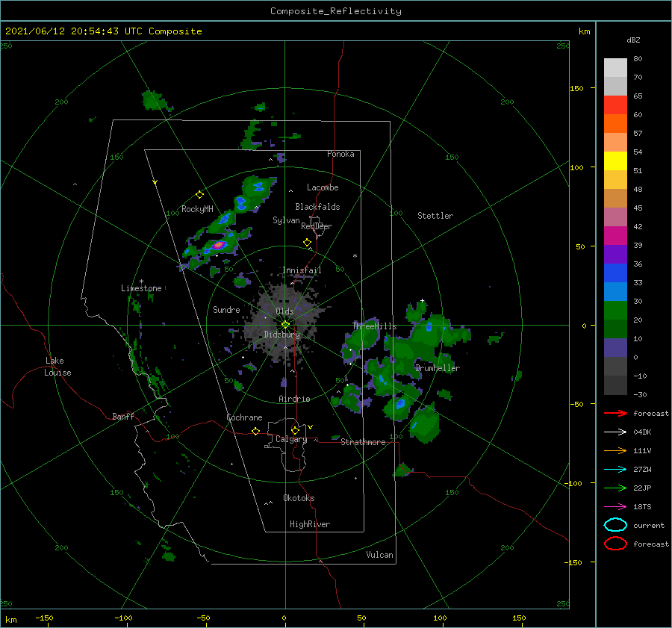
Task: Click the Lake Louise label
Action: coord(57,367)
